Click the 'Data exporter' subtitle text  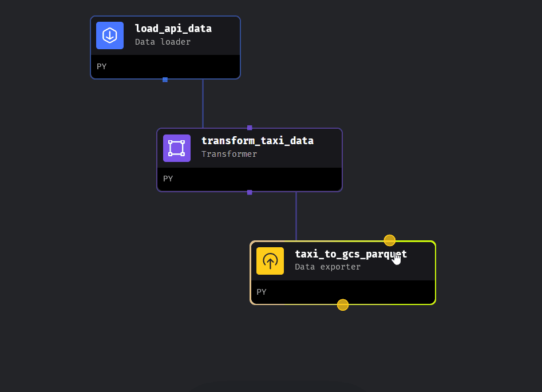coord(327,267)
